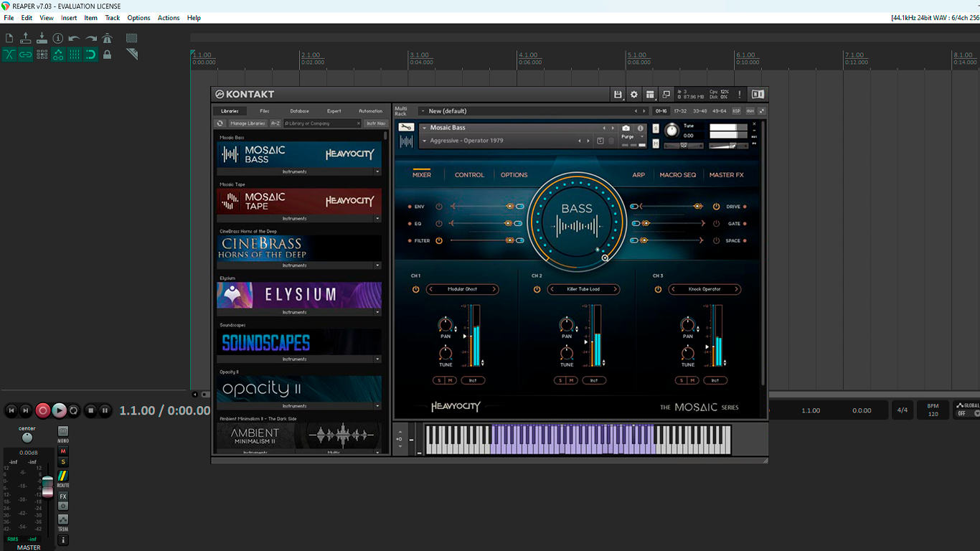Click the CH 1 PAN knob
The image size is (980, 551).
coord(446,325)
